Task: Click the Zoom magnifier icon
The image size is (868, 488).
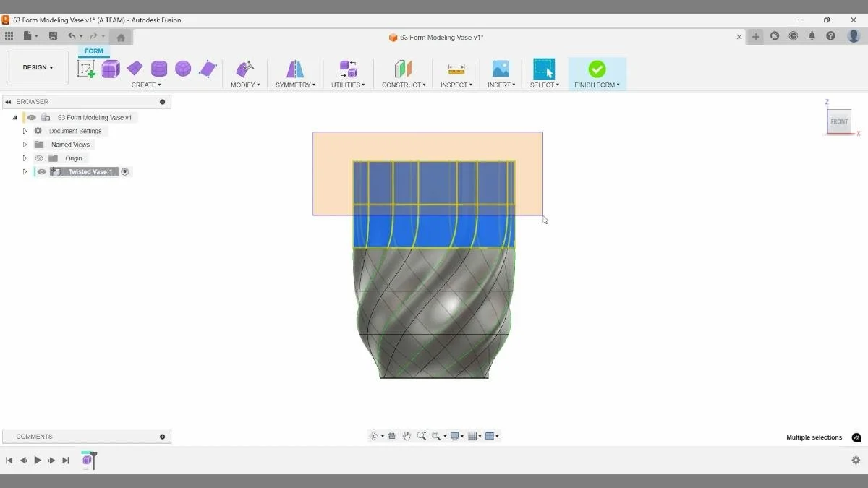Action: pyautogui.click(x=422, y=436)
